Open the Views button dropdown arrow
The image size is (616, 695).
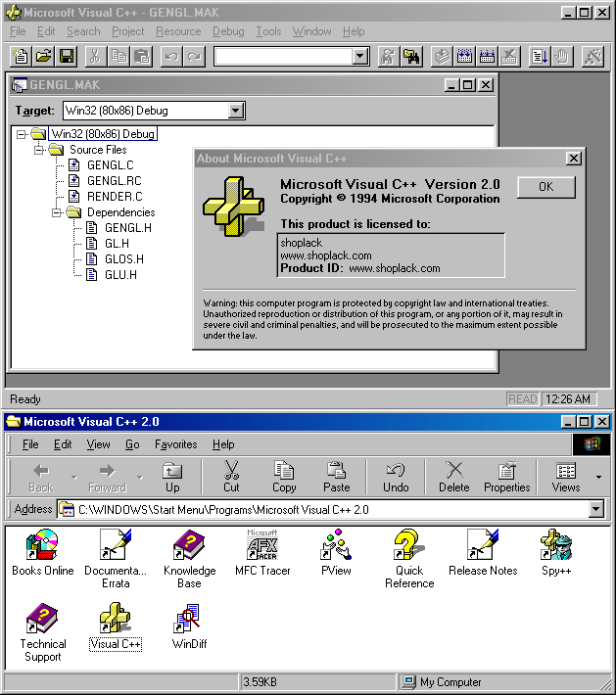(x=598, y=477)
